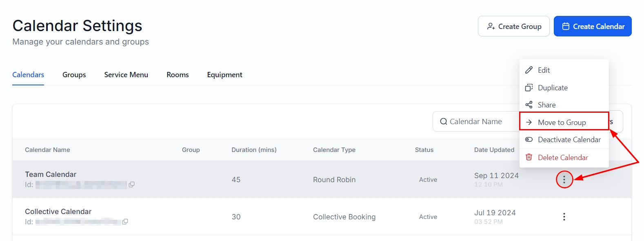
Task: Open Collective Calendar three-dot actions menu
Action: click(564, 216)
